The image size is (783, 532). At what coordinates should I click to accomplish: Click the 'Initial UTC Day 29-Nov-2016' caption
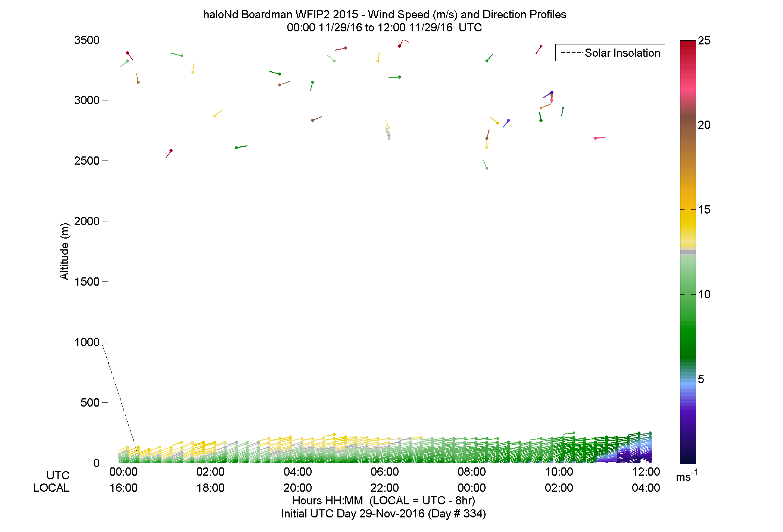[x=353, y=514]
